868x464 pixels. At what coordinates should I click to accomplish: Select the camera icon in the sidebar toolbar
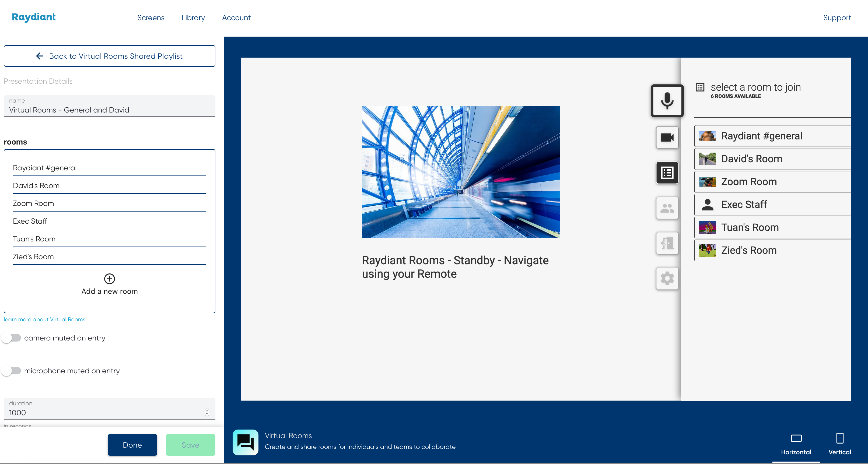pos(667,138)
